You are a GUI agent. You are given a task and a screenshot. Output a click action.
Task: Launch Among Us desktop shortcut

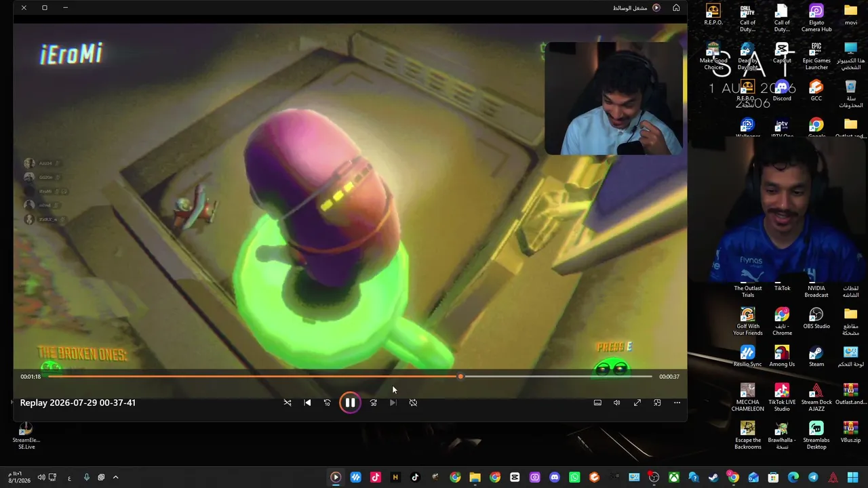point(782,357)
